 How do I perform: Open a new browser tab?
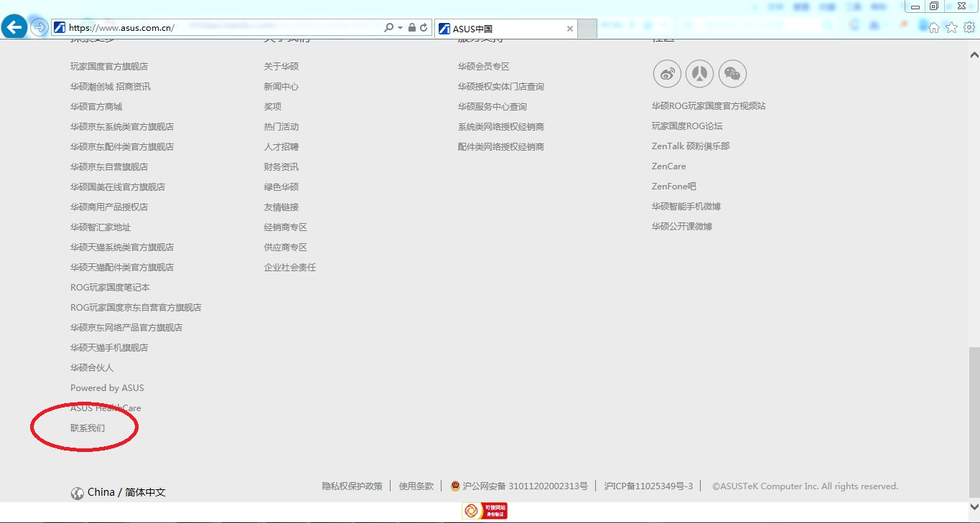586,29
